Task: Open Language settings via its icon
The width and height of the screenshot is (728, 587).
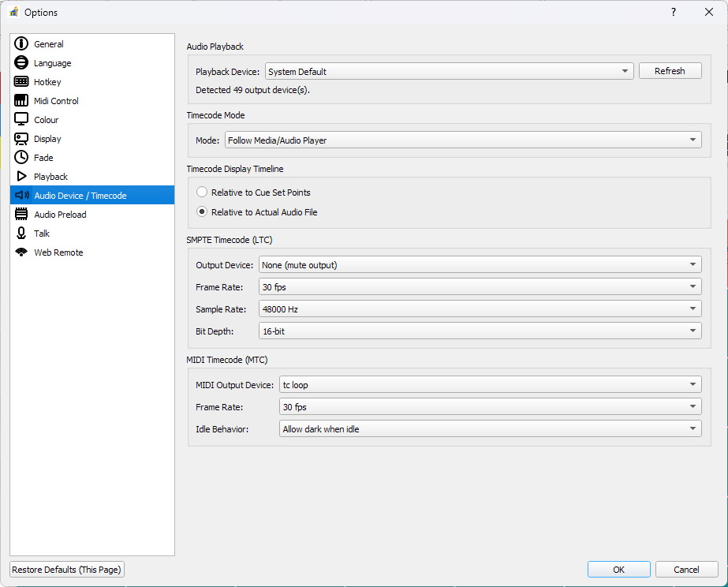Action: pos(21,62)
